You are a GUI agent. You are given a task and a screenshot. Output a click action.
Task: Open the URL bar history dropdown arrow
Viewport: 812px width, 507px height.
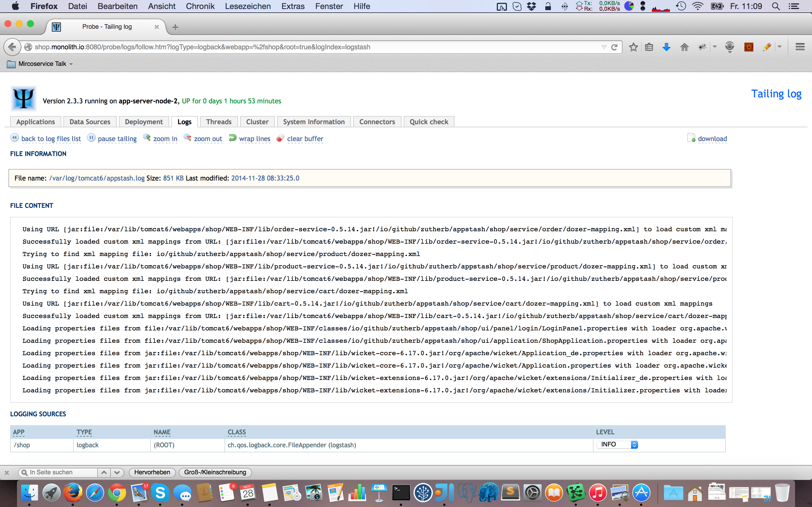tap(604, 47)
